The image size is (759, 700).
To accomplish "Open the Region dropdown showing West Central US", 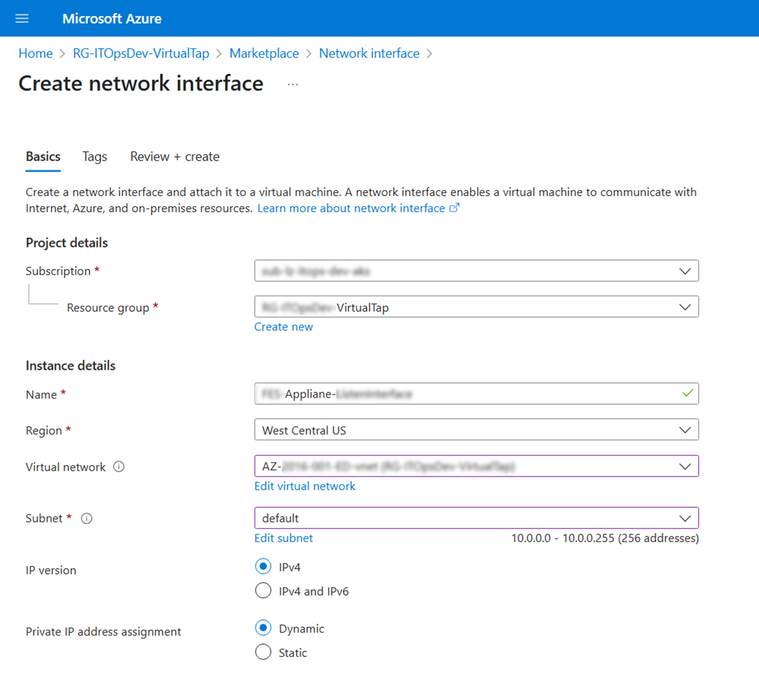I will (476, 430).
